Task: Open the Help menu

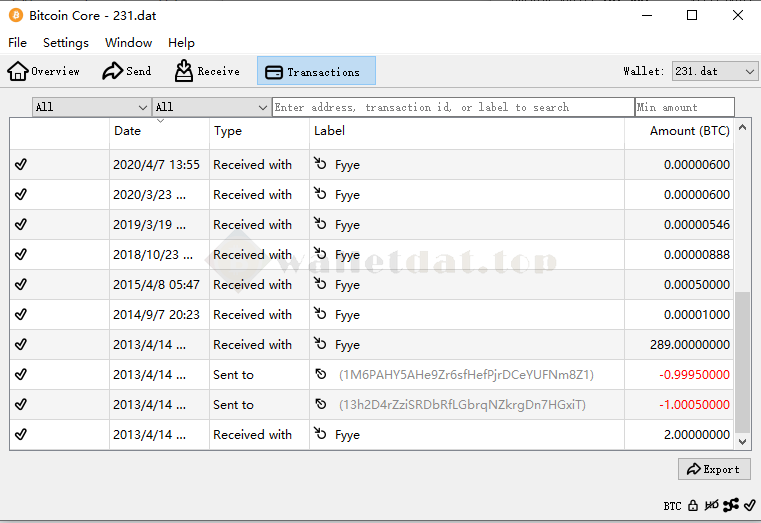Action: point(181,43)
